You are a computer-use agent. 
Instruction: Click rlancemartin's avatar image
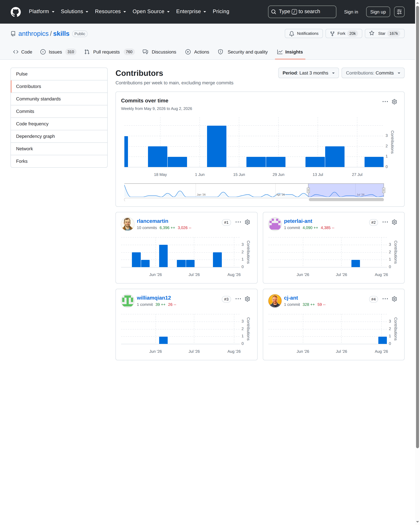(x=128, y=224)
